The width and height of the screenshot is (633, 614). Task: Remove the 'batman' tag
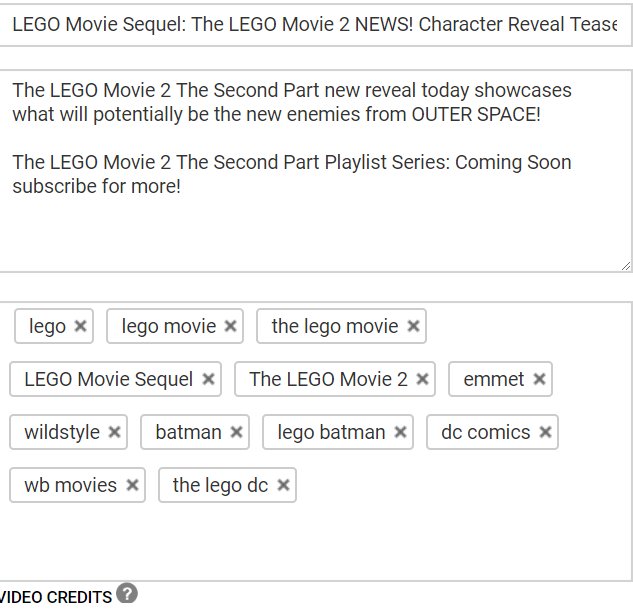coord(237,432)
